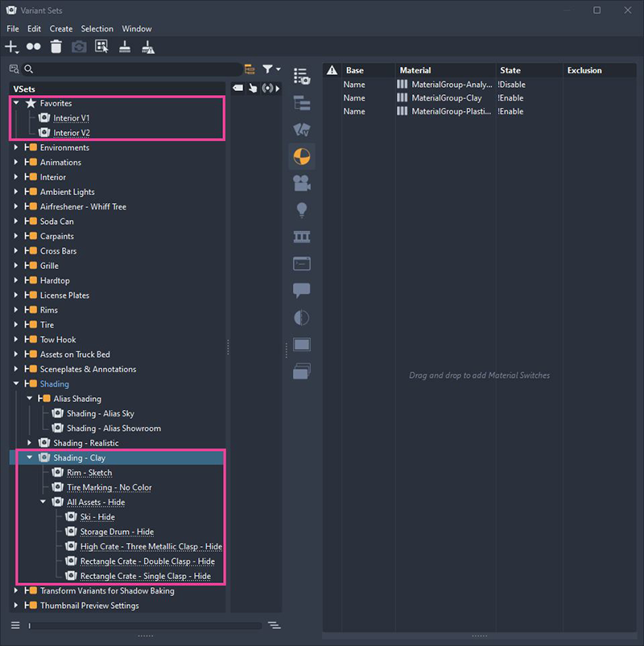This screenshot has width=644, height=646.
Task: Click into the VSets search field
Action: pyautogui.click(x=132, y=69)
